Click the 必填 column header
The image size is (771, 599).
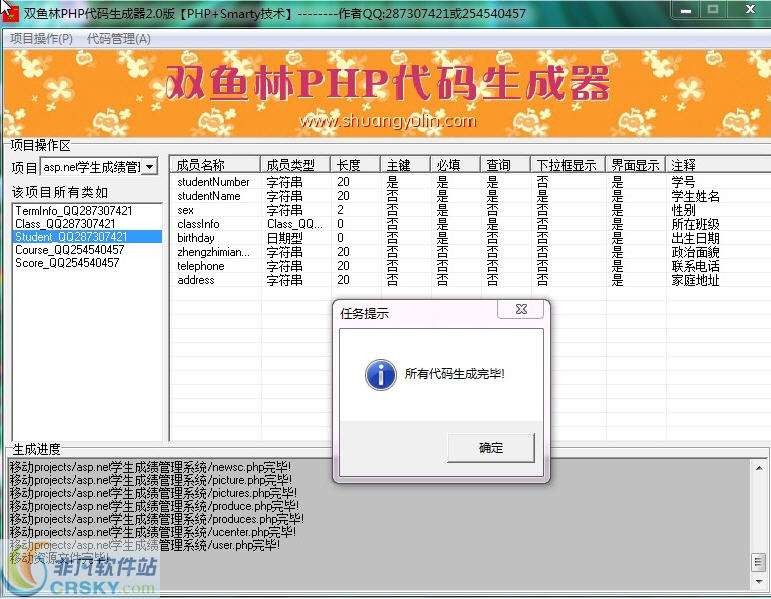tap(455, 165)
